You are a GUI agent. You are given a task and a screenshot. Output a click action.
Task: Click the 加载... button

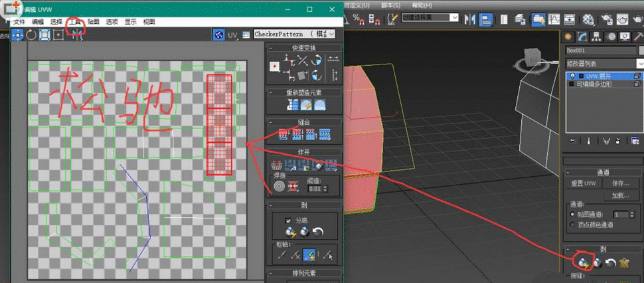[620, 196]
